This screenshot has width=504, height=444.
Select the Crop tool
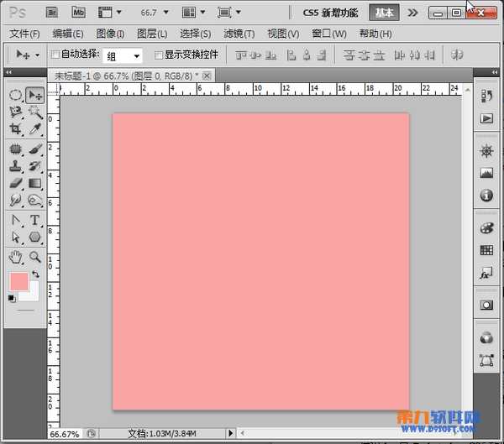15,129
